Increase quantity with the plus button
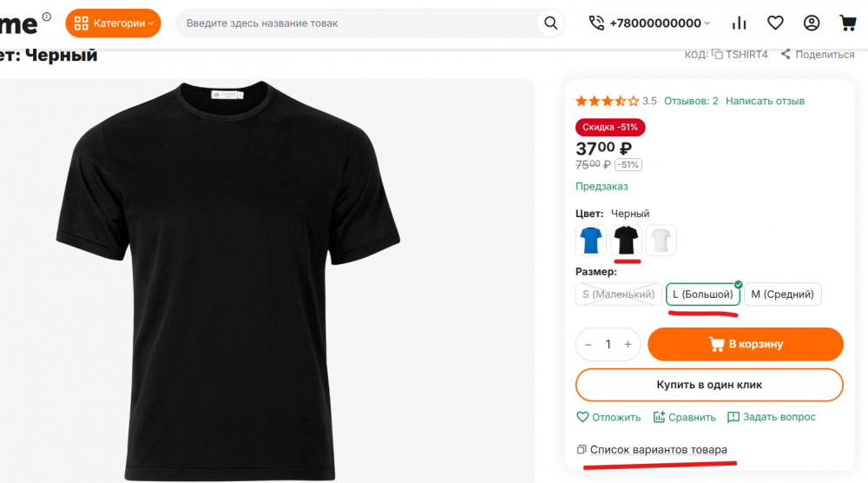The height and width of the screenshot is (483, 868). point(628,344)
